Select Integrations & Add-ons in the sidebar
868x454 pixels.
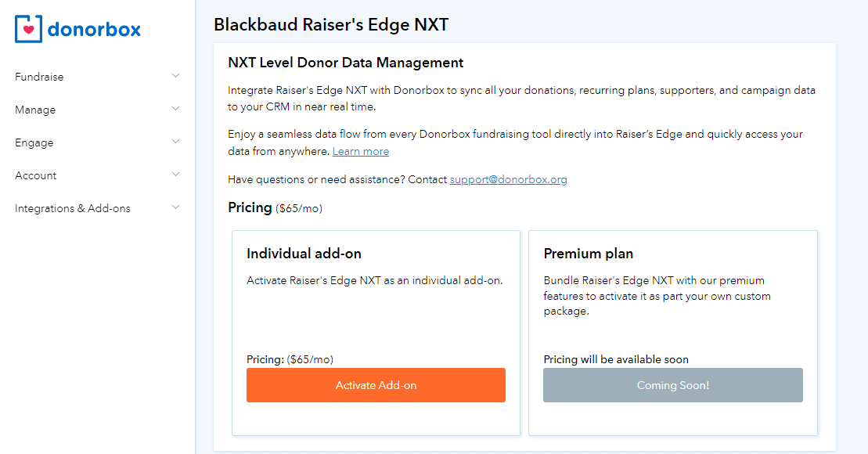coord(73,208)
